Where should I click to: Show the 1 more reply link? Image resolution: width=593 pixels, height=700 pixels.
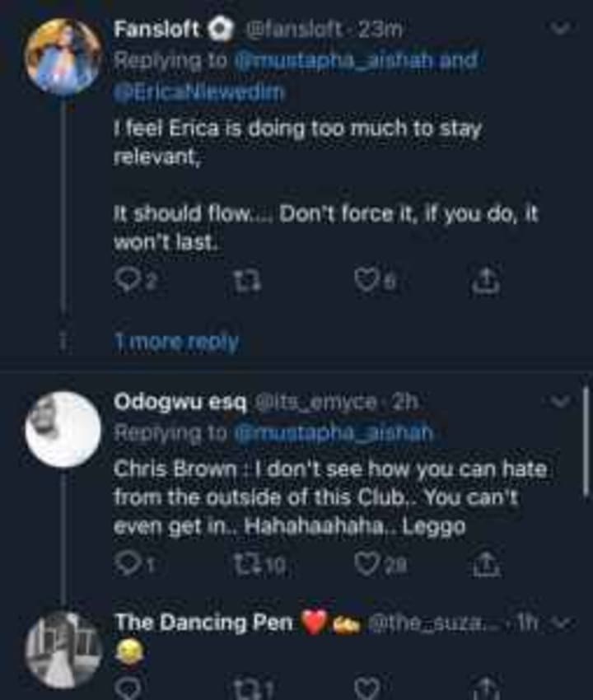[x=175, y=341]
